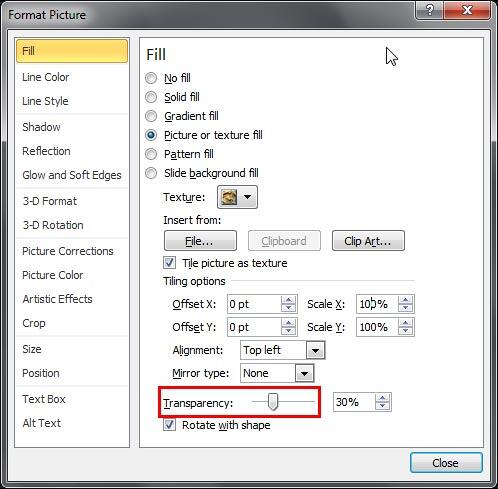Click the Scale Y percent field
The image size is (498, 489).
pyautogui.click(x=377, y=327)
